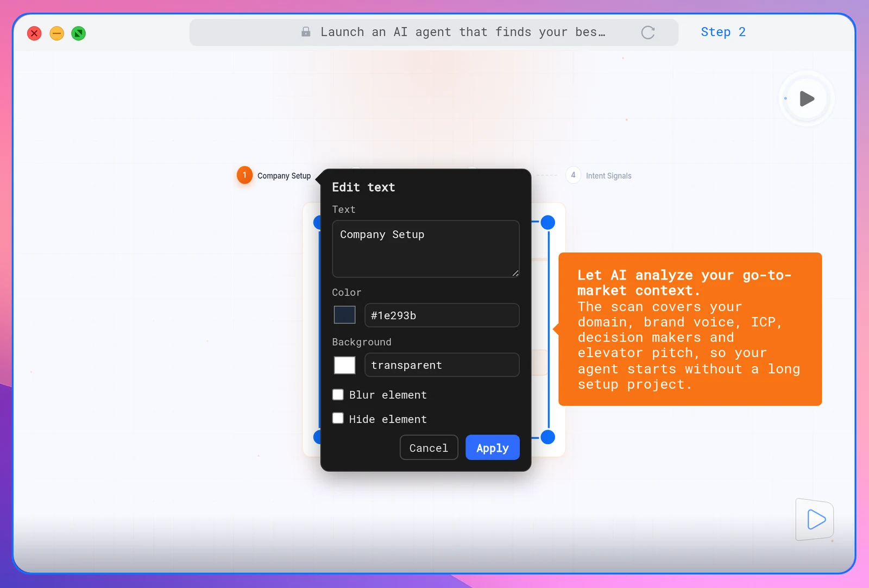Click the Company Setup step label text

(x=284, y=176)
